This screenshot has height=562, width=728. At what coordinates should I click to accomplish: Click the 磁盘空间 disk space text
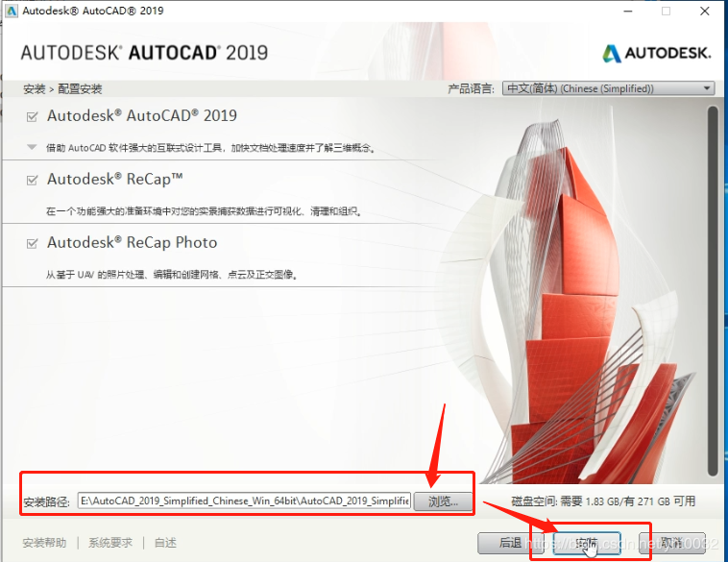pos(603,501)
